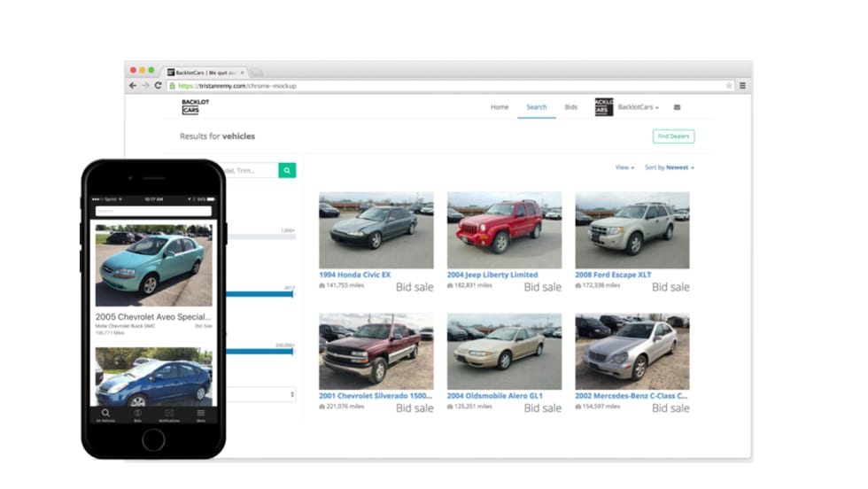Open the Chrome hamburger menu
This screenshot has height=489, width=868.
pyautogui.click(x=742, y=86)
